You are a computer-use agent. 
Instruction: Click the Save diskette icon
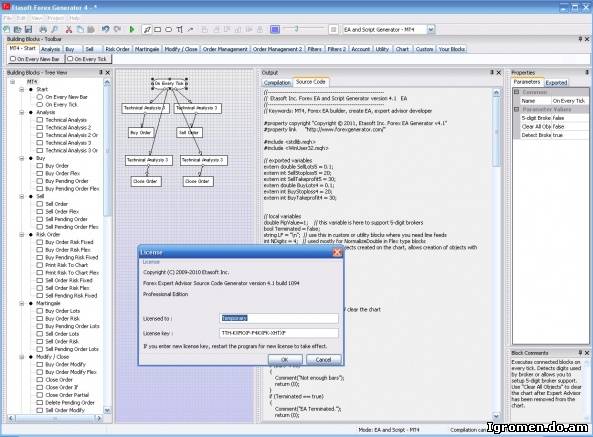pyautogui.click(x=28, y=29)
